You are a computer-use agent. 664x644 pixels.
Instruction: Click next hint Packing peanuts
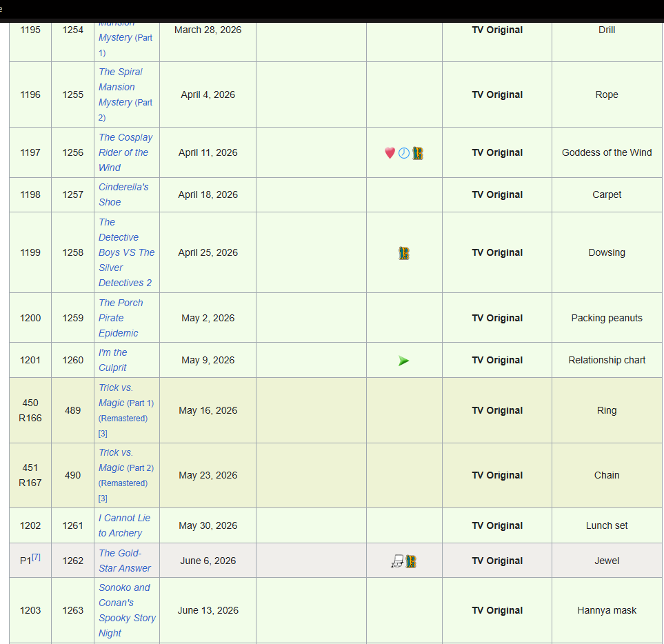click(x=606, y=318)
